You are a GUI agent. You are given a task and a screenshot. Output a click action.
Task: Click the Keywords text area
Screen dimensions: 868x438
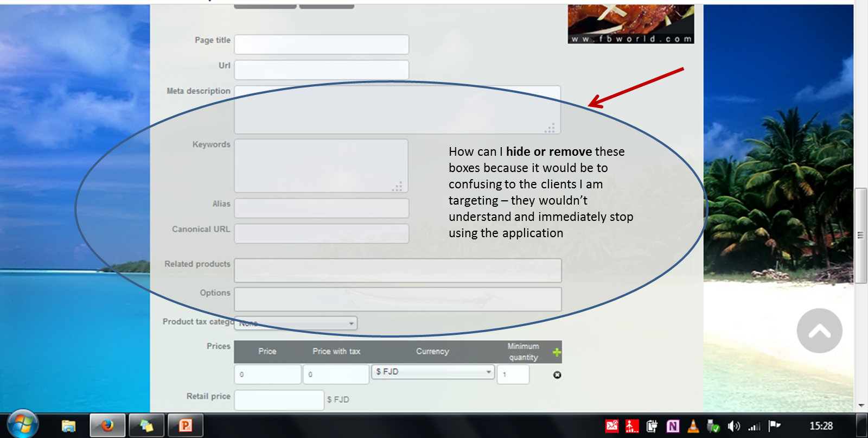[321, 166]
